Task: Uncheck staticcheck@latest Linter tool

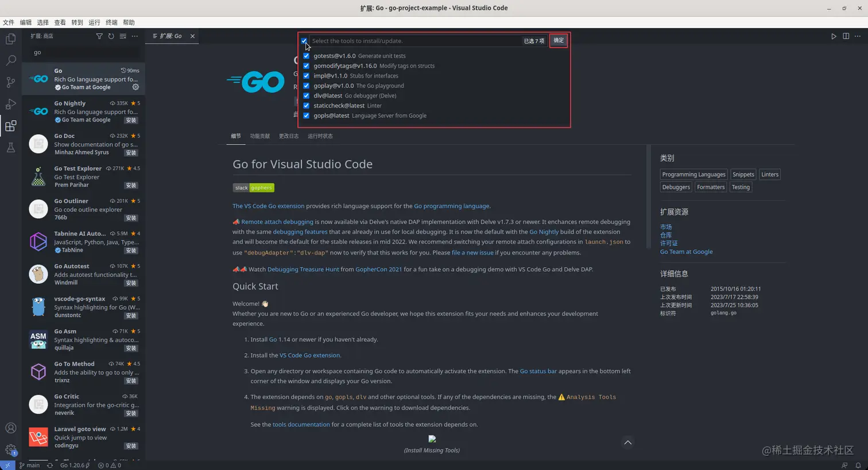Action: pyautogui.click(x=306, y=105)
